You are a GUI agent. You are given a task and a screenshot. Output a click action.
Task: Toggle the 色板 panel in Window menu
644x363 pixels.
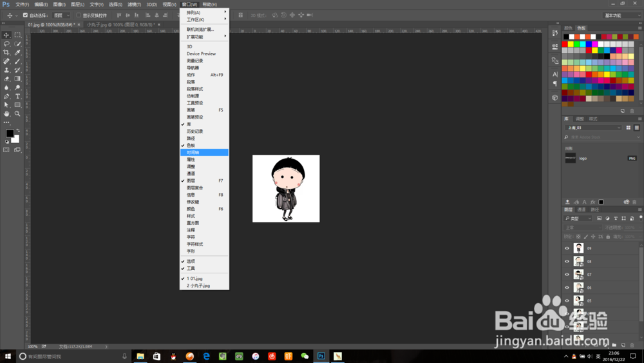click(204, 146)
